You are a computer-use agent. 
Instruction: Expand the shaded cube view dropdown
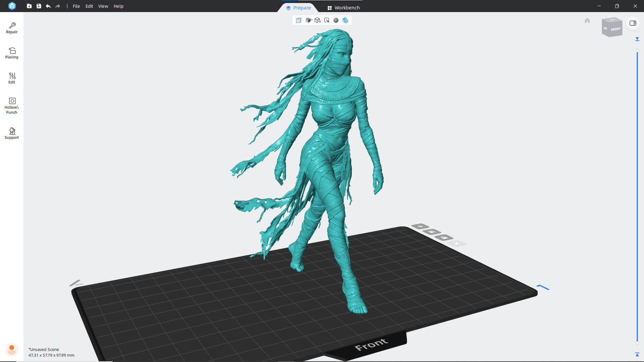click(x=309, y=20)
